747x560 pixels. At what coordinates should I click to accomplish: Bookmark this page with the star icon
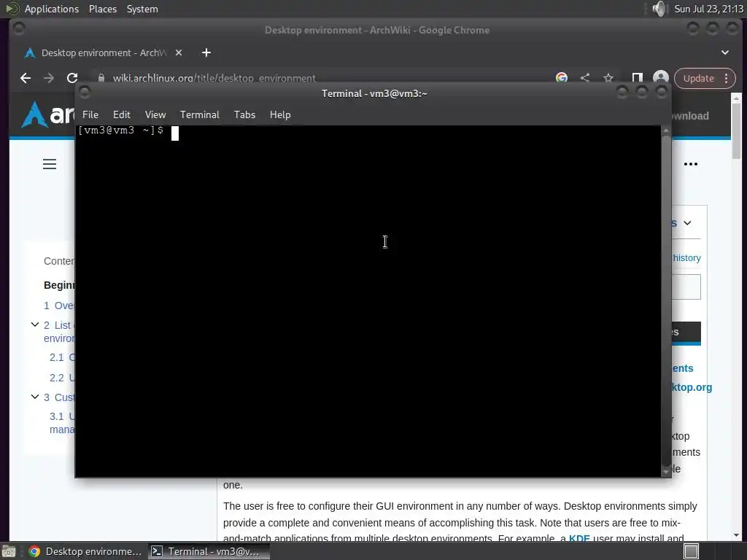click(608, 77)
